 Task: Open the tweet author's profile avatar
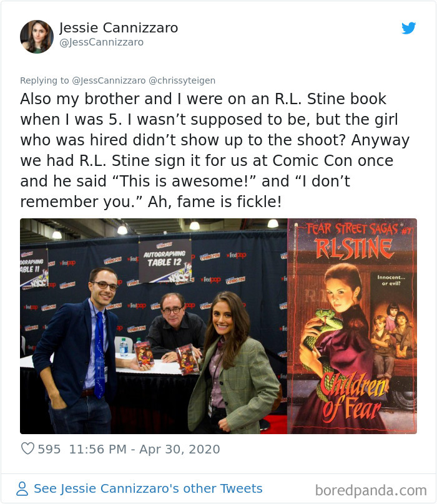[37, 37]
